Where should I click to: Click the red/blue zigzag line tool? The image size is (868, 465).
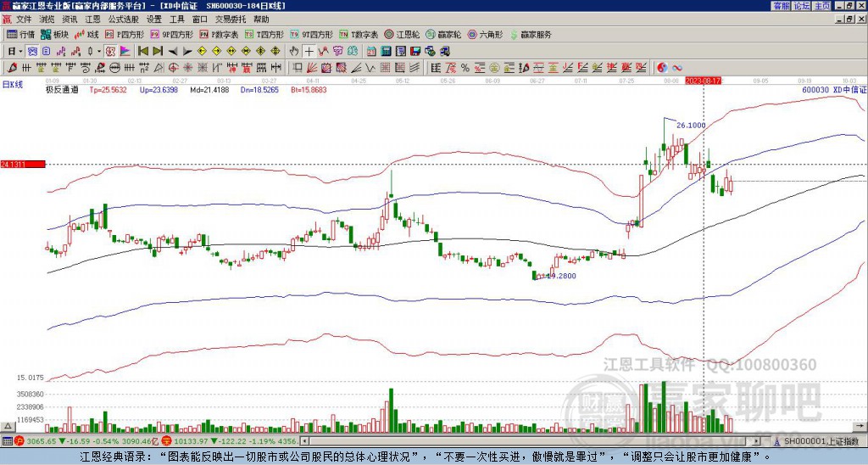[323, 52]
